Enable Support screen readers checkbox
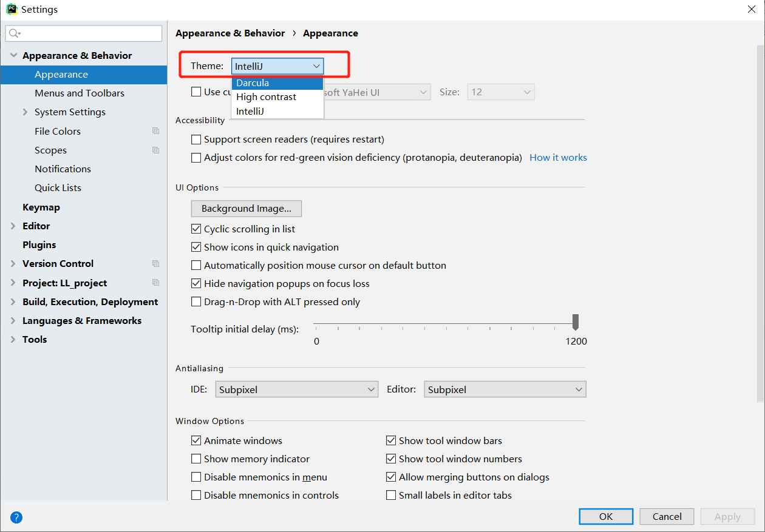This screenshot has width=765, height=532. click(x=196, y=140)
